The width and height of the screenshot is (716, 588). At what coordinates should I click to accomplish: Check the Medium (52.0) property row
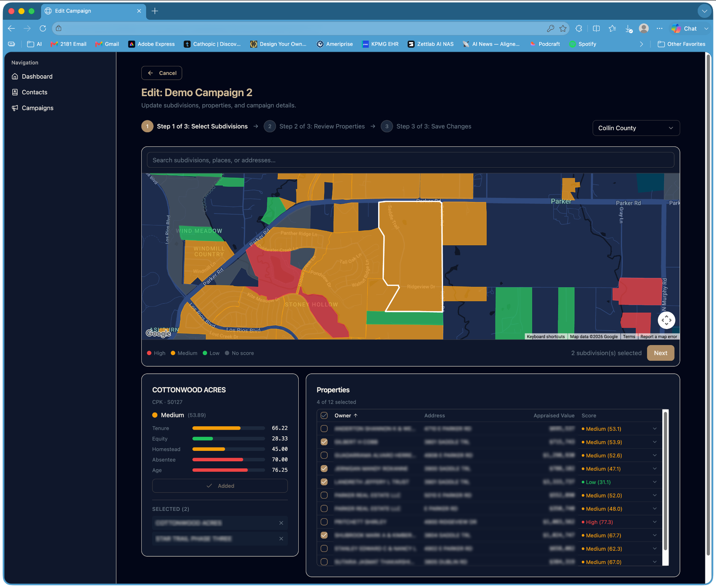click(324, 495)
